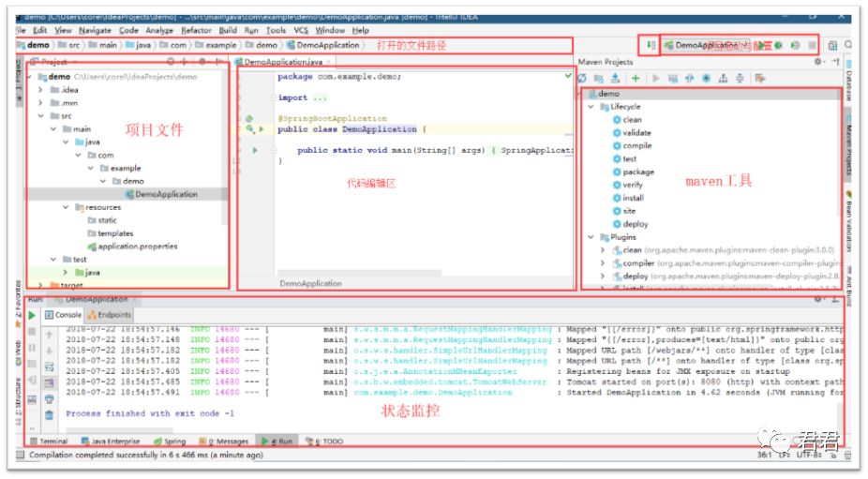Screen dimensions: 868x479
Task: Open Maven Projects panel gear options
Action: [x=817, y=62]
